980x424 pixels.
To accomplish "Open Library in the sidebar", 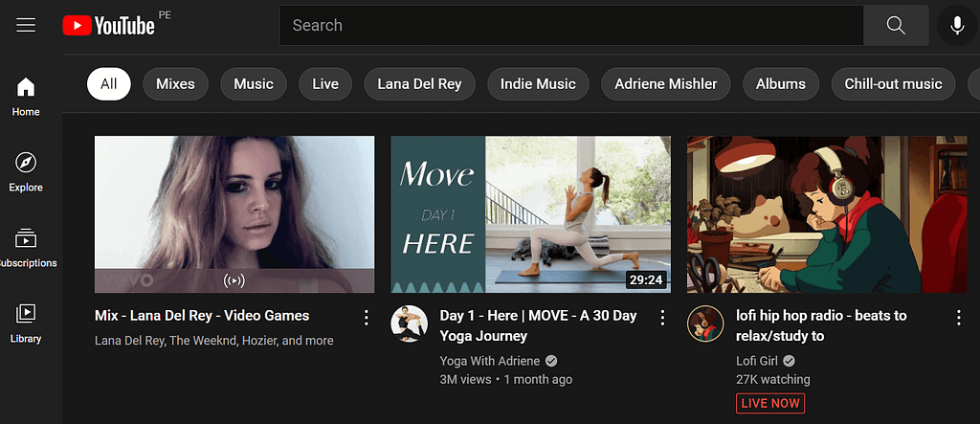I will [26, 324].
